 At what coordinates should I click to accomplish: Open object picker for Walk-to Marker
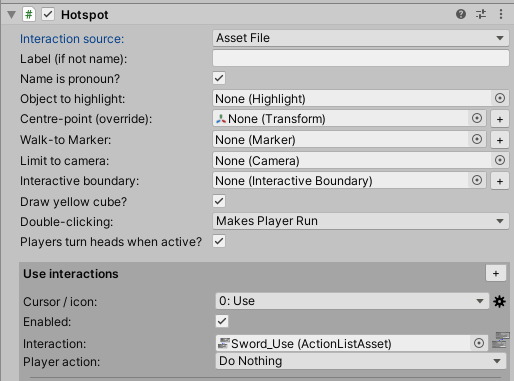(477, 139)
